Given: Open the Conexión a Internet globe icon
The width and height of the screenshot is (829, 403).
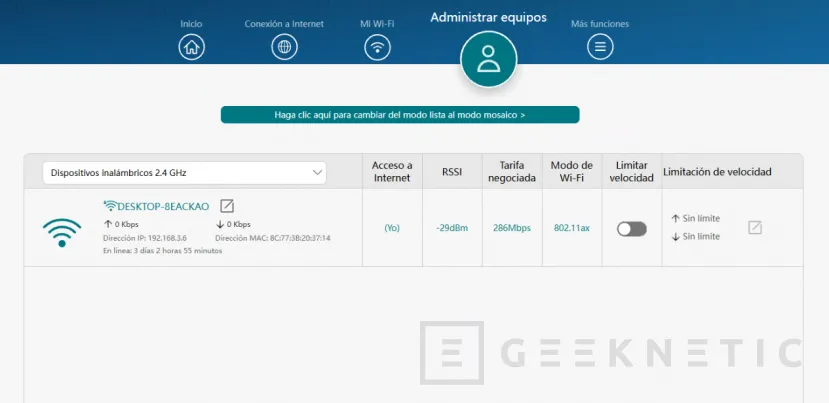Looking at the screenshot, I should tap(284, 46).
